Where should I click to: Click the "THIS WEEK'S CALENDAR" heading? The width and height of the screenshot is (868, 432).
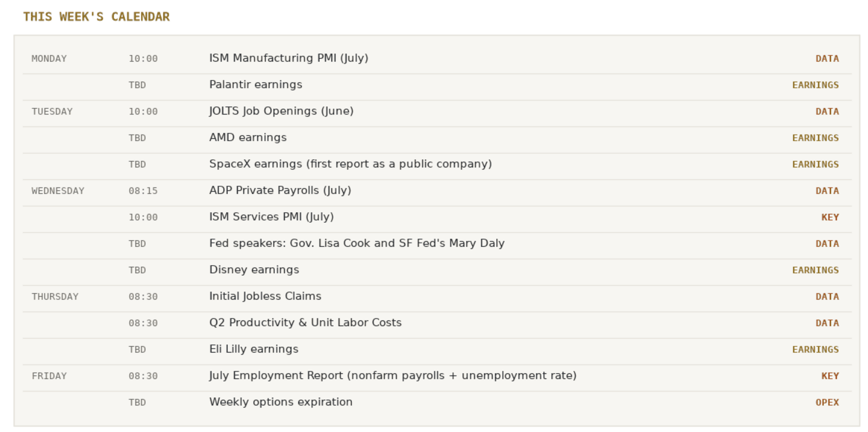tap(96, 16)
